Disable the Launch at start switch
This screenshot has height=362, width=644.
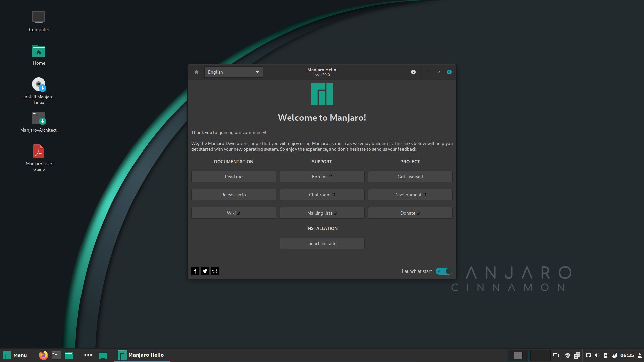point(444,271)
